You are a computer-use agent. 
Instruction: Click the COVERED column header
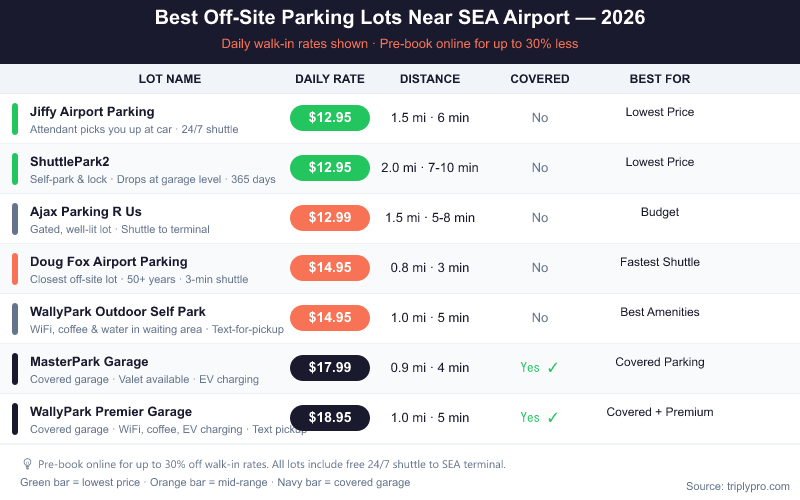[540, 79]
